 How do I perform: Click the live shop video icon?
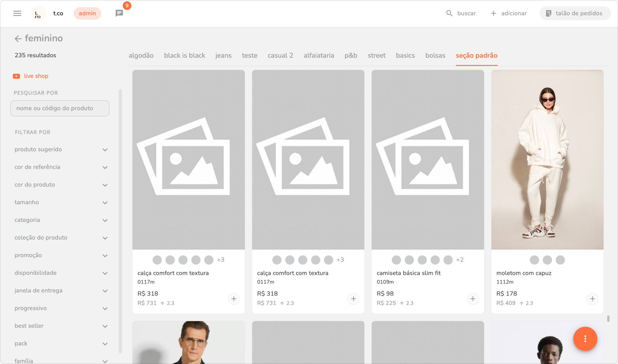(16, 76)
